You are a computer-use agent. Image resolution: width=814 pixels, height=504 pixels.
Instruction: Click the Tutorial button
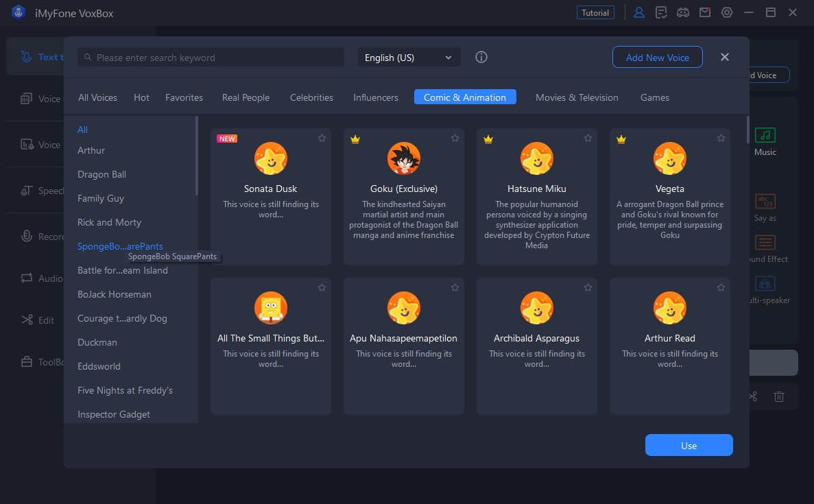(x=595, y=12)
